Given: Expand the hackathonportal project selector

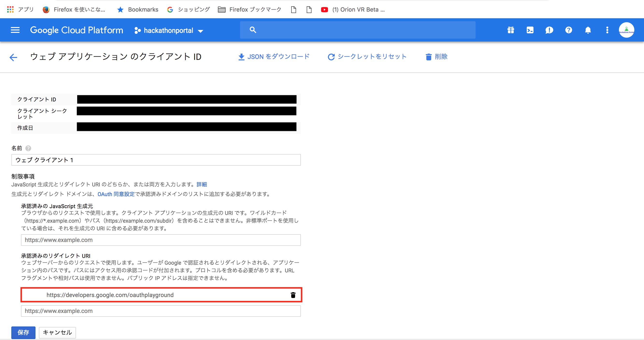Looking at the screenshot, I should (169, 30).
